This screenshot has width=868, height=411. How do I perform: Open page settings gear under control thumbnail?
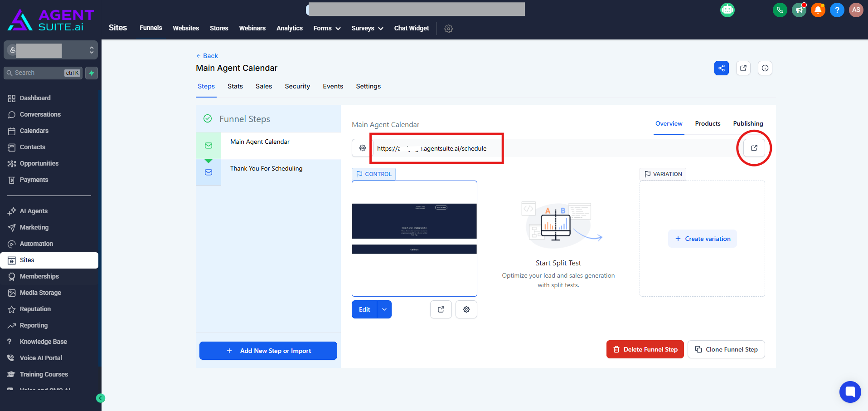(466, 309)
